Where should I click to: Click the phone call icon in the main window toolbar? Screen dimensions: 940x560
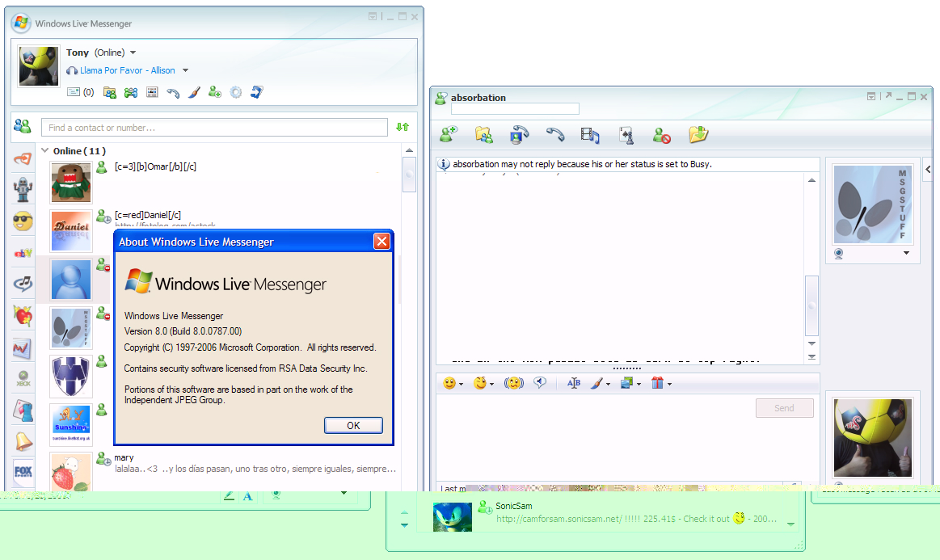pos(173,93)
